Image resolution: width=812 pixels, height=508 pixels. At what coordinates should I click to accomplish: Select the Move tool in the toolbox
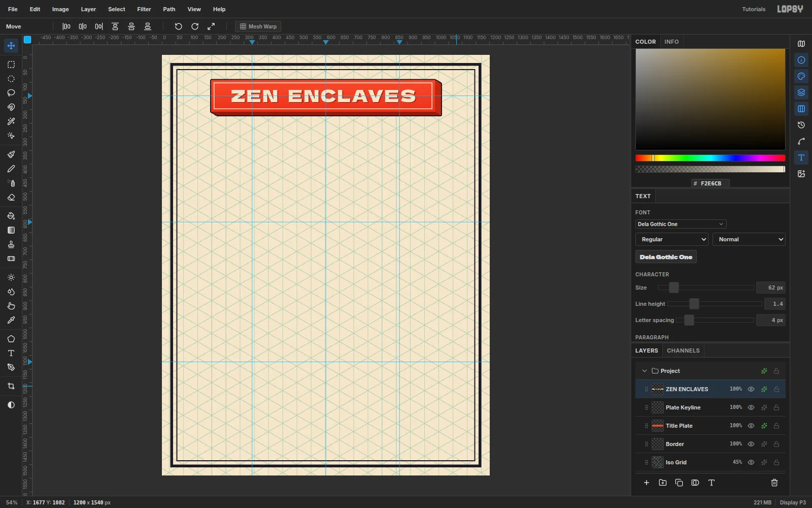[11, 46]
